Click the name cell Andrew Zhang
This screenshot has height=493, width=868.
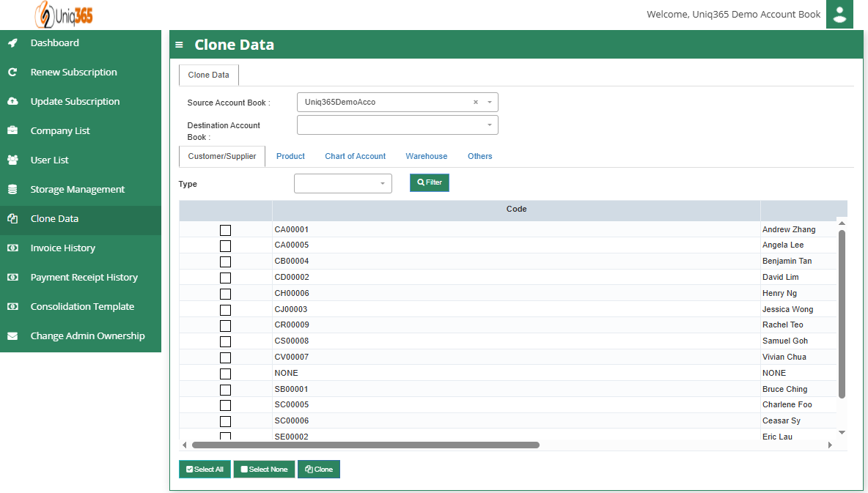[x=789, y=229]
